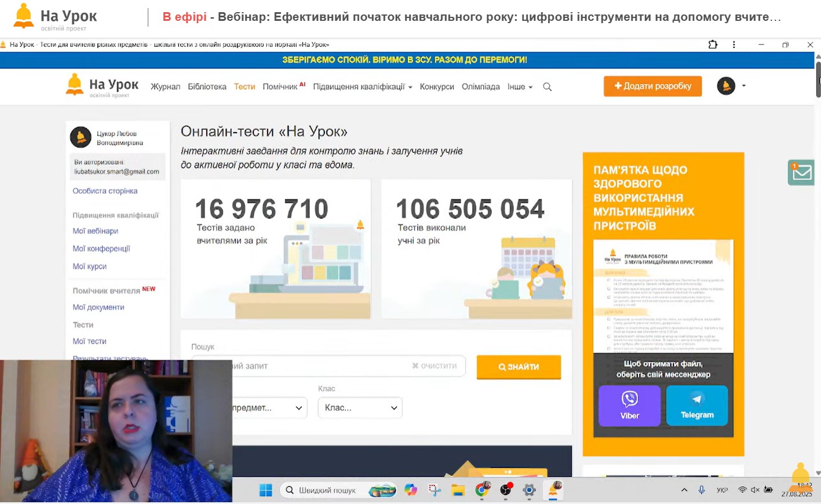Viewport: 821px width, 504px height.
Task: Open the multimedia rules document thumbnail
Action: pos(663,296)
